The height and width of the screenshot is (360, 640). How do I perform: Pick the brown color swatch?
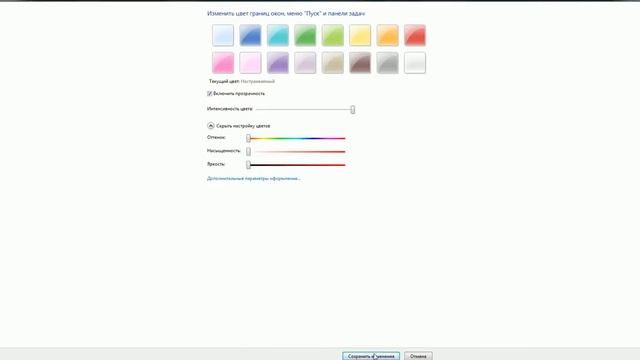click(360, 62)
